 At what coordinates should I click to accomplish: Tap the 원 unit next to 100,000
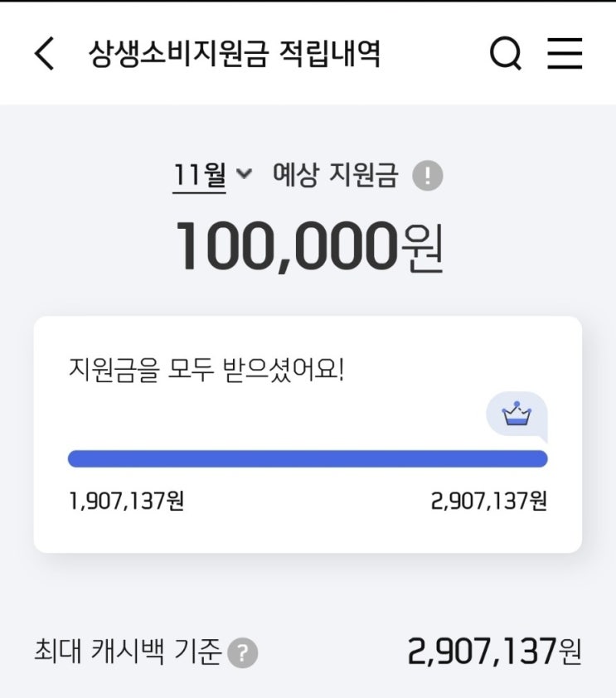[422, 249]
